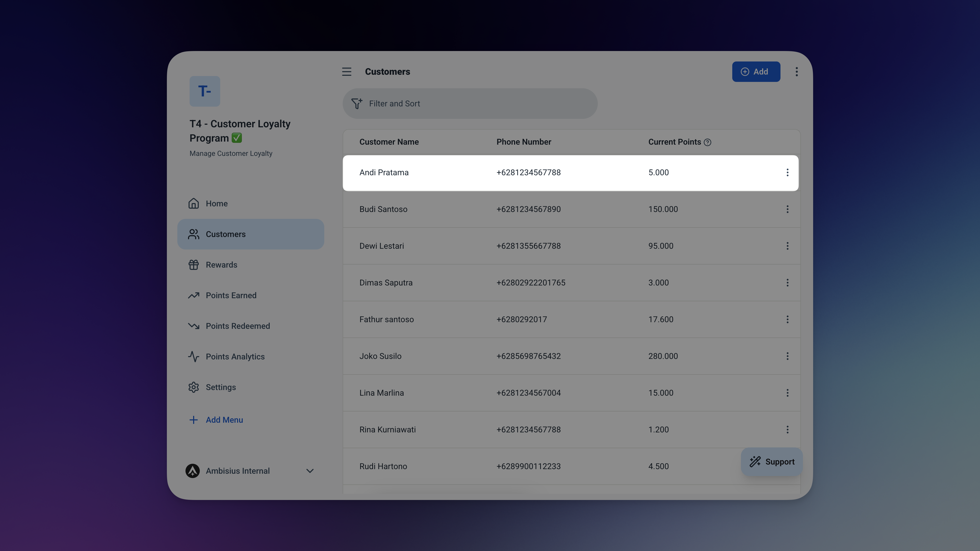980x551 pixels.
Task: Click the Filter and Sort search field
Action: tap(418, 103)
